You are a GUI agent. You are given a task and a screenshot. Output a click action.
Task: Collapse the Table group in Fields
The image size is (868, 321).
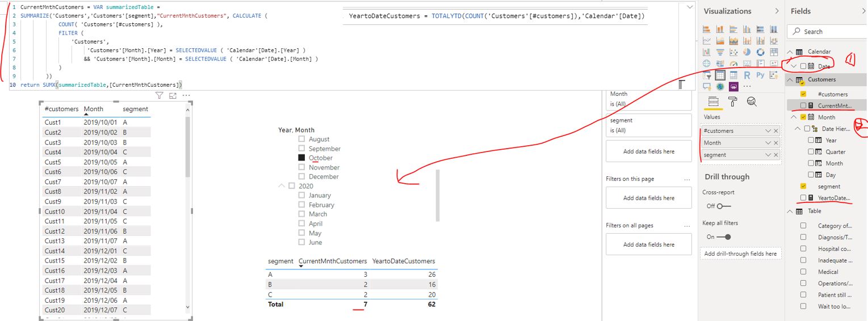click(x=790, y=211)
